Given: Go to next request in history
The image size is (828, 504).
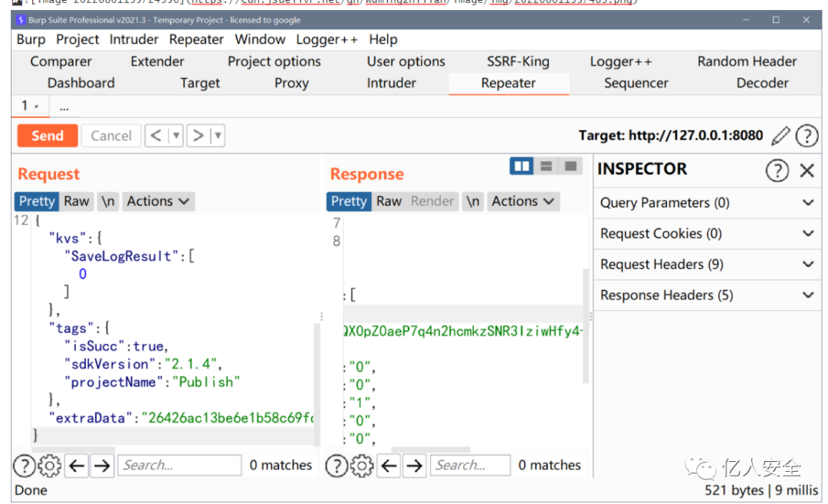Looking at the screenshot, I should click(198, 136).
